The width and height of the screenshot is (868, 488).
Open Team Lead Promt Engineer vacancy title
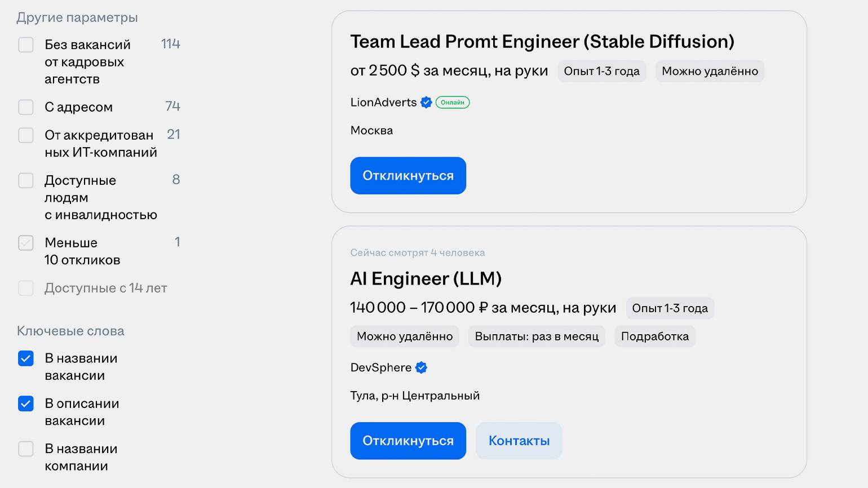coord(542,42)
